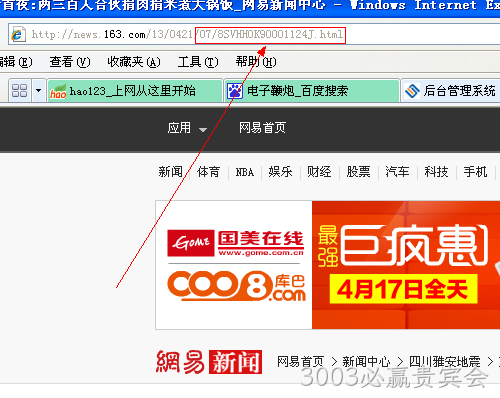The image size is (500, 398).
Task: Switch to hao123 tab
Action: pyautogui.click(x=135, y=91)
